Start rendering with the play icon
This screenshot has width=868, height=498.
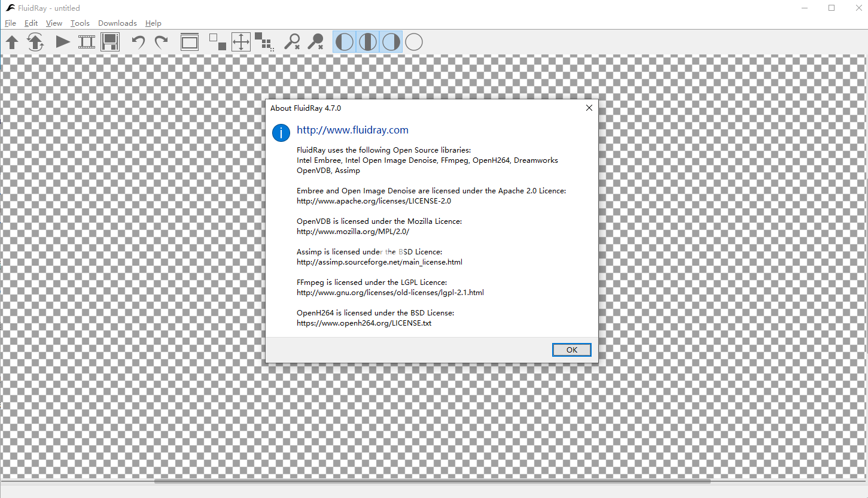click(x=63, y=42)
